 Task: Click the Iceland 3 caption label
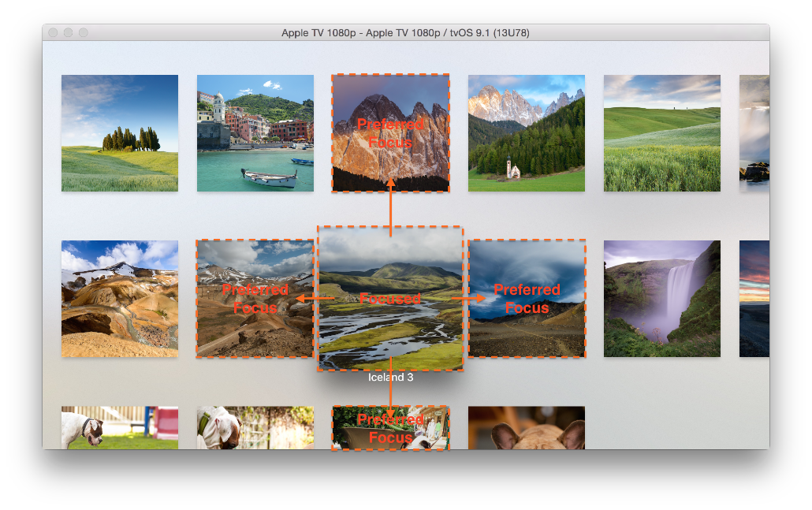pos(390,378)
